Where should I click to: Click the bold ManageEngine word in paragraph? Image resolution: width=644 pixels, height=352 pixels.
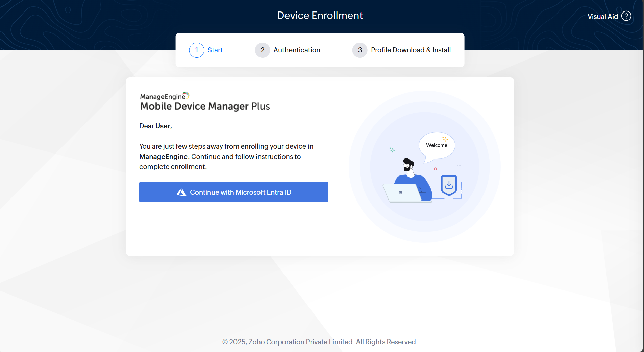point(164,157)
